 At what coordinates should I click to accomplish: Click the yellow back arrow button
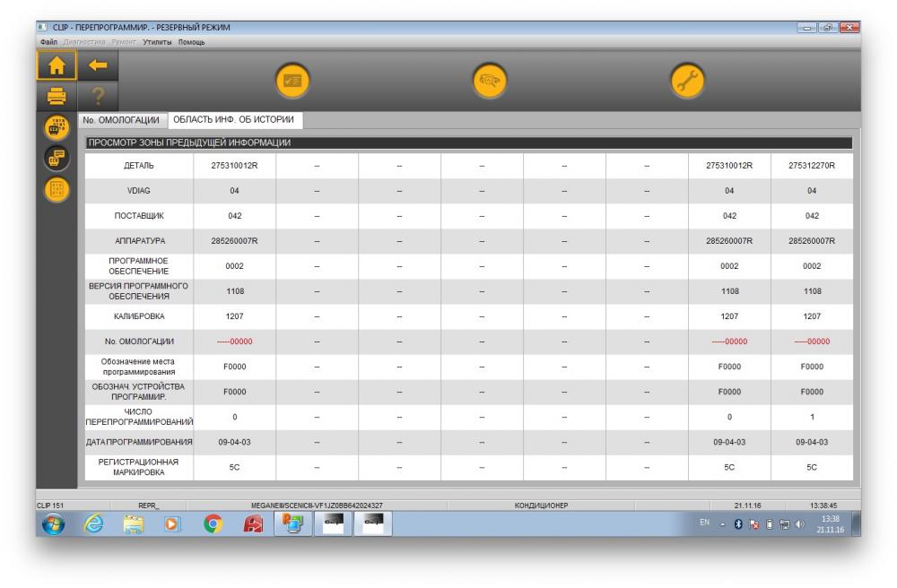click(98, 65)
